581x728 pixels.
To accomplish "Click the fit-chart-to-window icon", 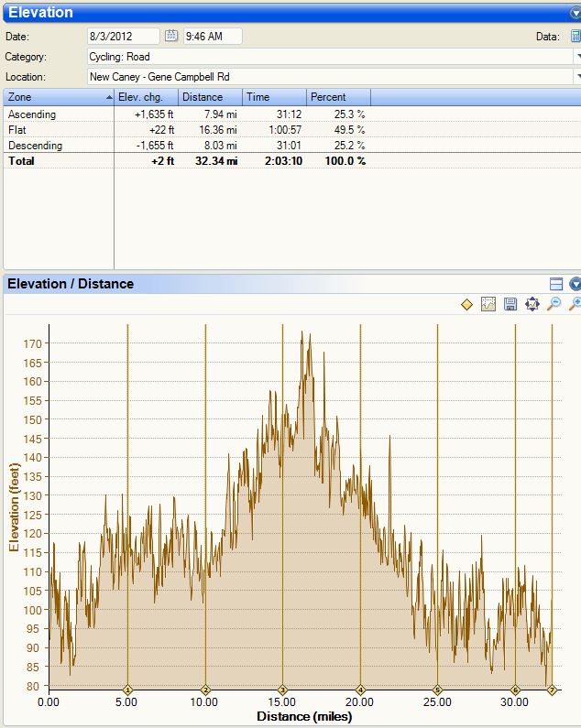I will point(532,304).
